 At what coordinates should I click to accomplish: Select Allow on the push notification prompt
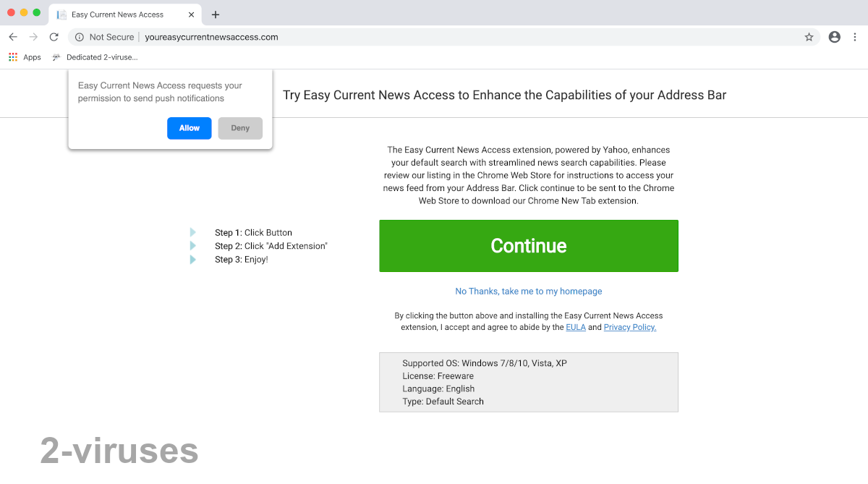click(189, 128)
